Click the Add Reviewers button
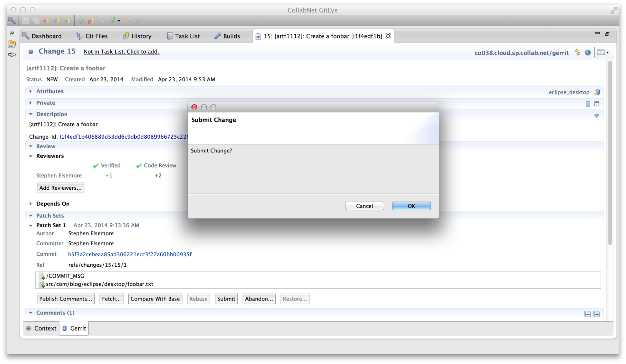Image resolution: width=626 pixels, height=364 pixels. [x=60, y=188]
